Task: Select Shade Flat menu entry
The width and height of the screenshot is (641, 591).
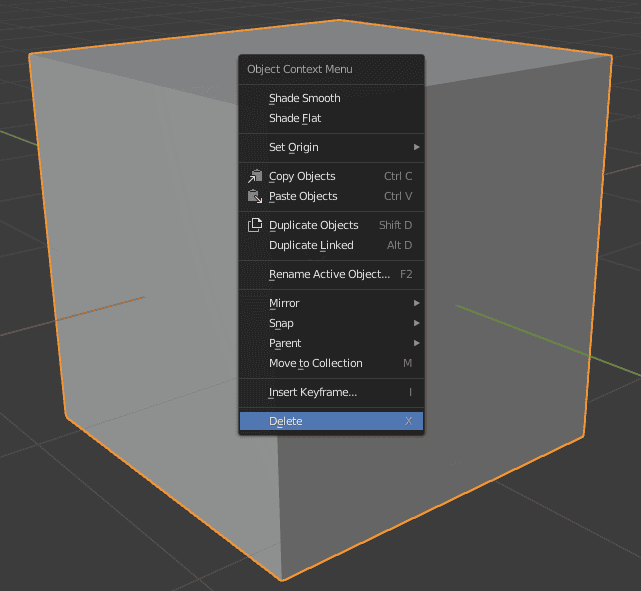Action: tap(331, 118)
